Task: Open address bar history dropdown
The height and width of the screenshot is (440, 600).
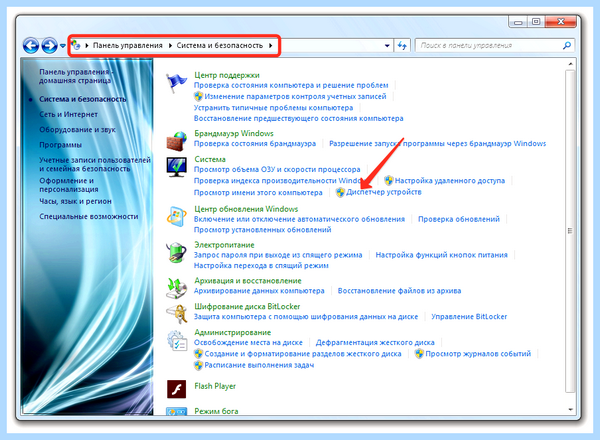Action: (387, 46)
